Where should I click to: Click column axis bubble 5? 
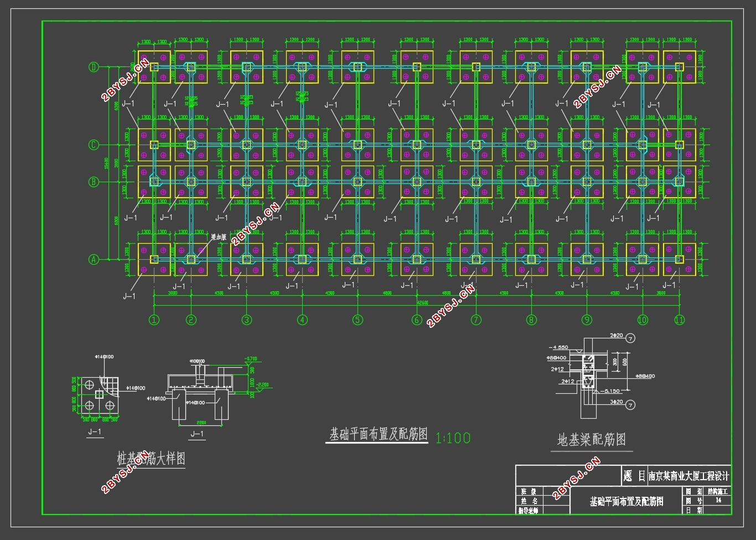click(358, 320)
